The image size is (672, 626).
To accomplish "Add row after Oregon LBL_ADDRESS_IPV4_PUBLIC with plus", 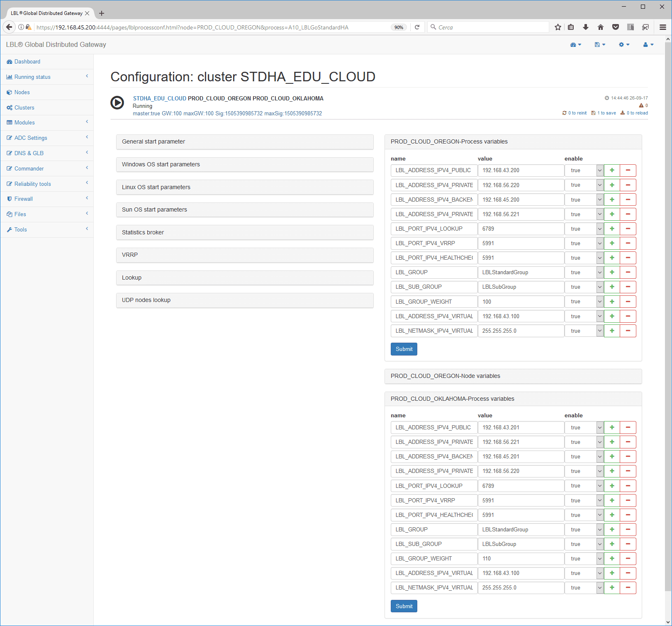I will 612,171.
